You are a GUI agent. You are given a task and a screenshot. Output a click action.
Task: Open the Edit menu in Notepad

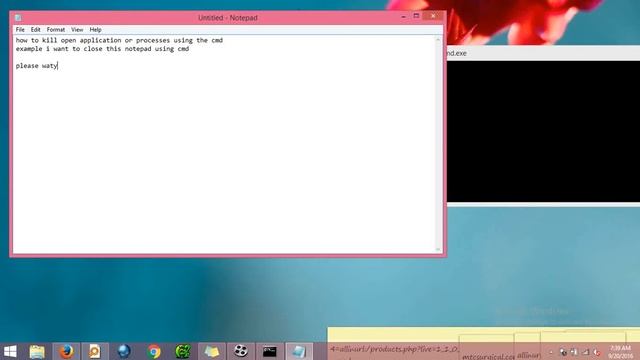coord(36,30)
